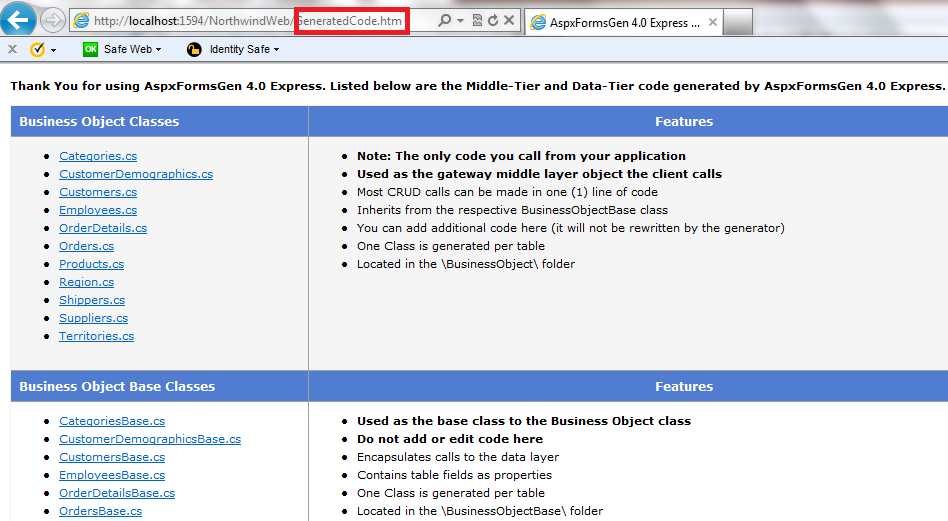Open a new blank tab
The width and height of the screenshot is (948, 521).
[x=738, y=23]
